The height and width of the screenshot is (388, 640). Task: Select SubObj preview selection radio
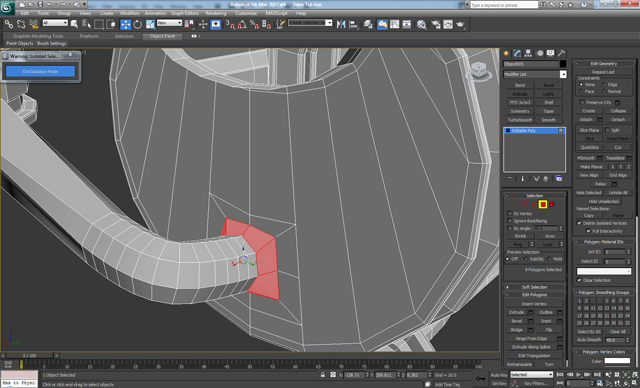tap(526, 259)
